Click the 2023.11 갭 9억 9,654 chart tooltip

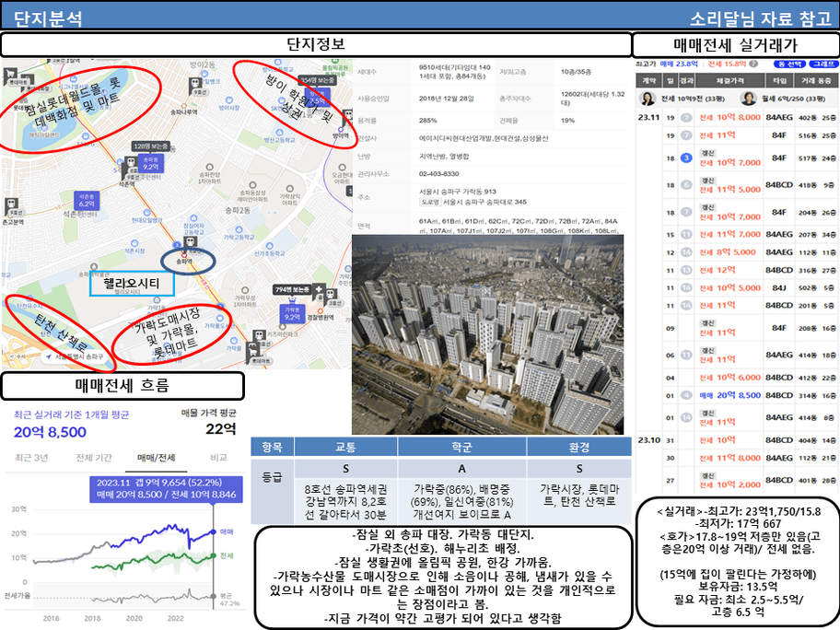pyautogui.click(x=166, y=489)
